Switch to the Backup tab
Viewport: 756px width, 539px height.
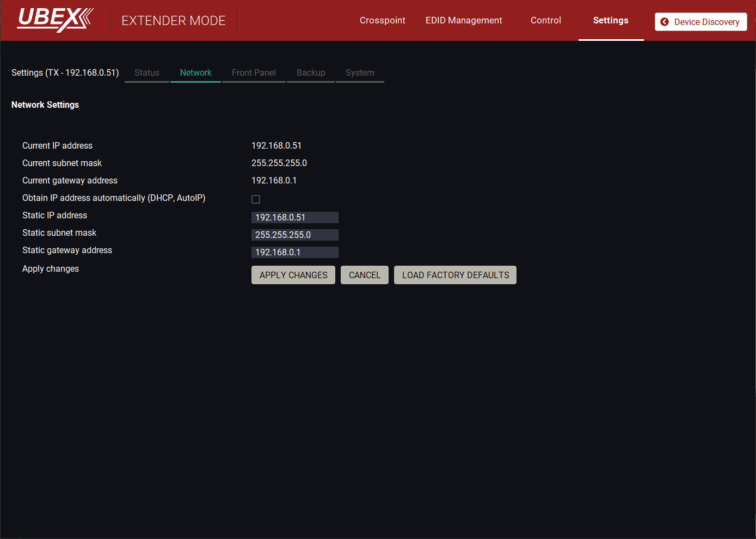point(311,73)
